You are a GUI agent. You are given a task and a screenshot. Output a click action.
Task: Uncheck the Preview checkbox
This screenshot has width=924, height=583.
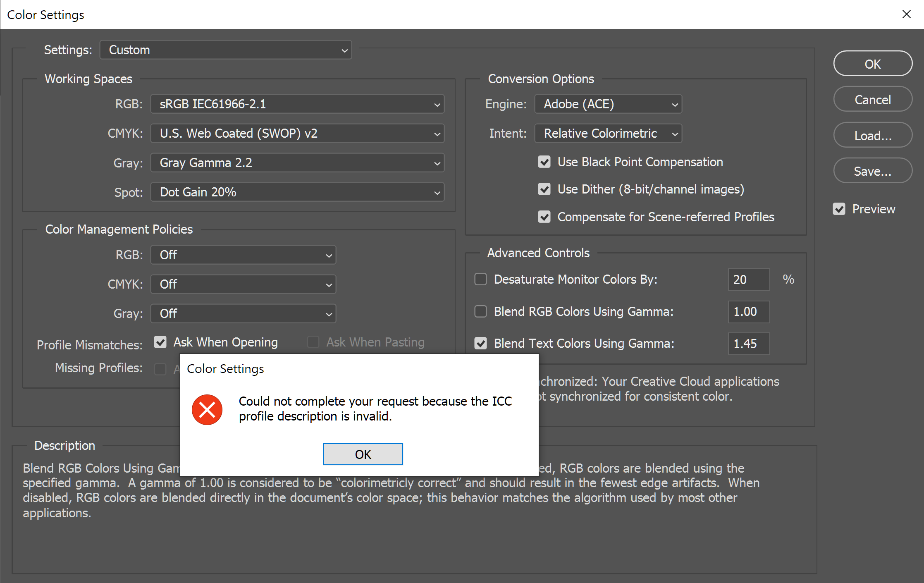click(x=839, y=209)
